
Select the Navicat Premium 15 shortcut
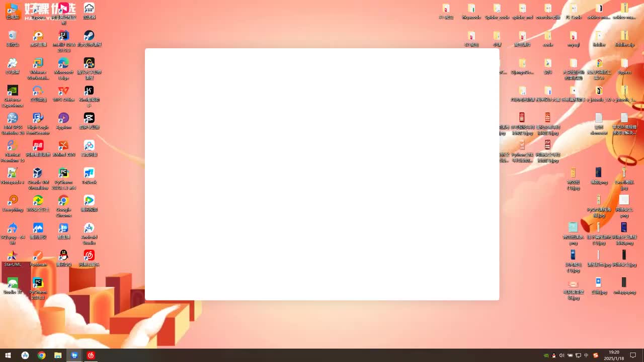tap(13, 151)
